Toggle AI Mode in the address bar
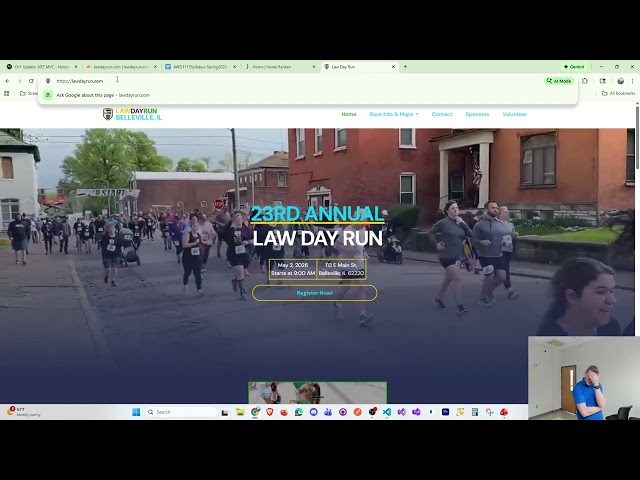The image size is (640, 480). click(559, 81)
